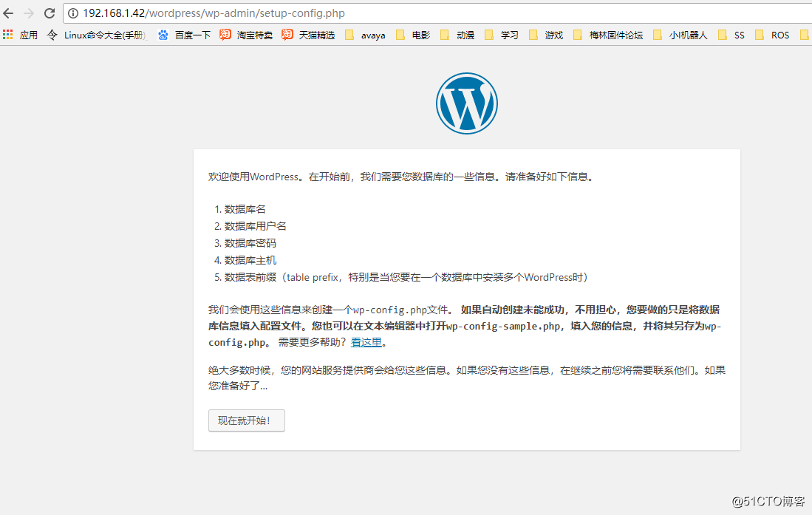View site info icon in address bar
This screenshot has height=515, width=812.
[x=74, y=13]
